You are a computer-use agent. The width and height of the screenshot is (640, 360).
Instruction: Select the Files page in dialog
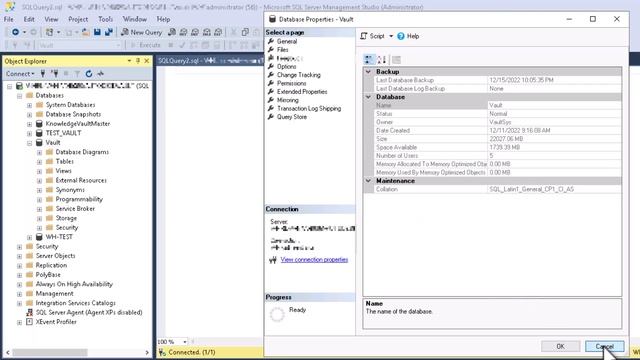[282, 50]
